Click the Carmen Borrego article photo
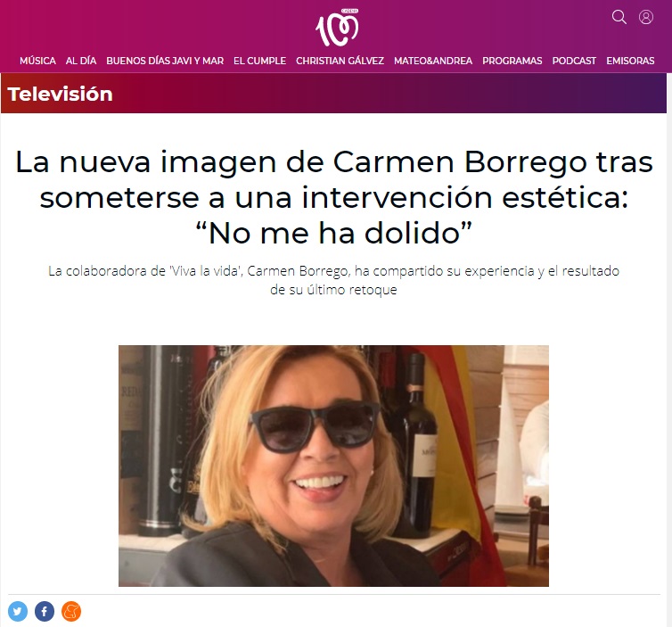The image size is (672, 627). [333, 466]
